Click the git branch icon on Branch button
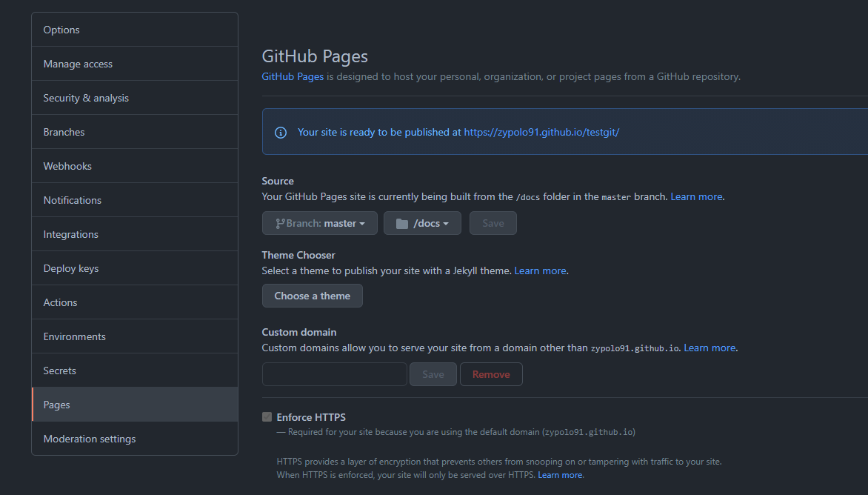This screenshot has height=495, width=868. 280,224
